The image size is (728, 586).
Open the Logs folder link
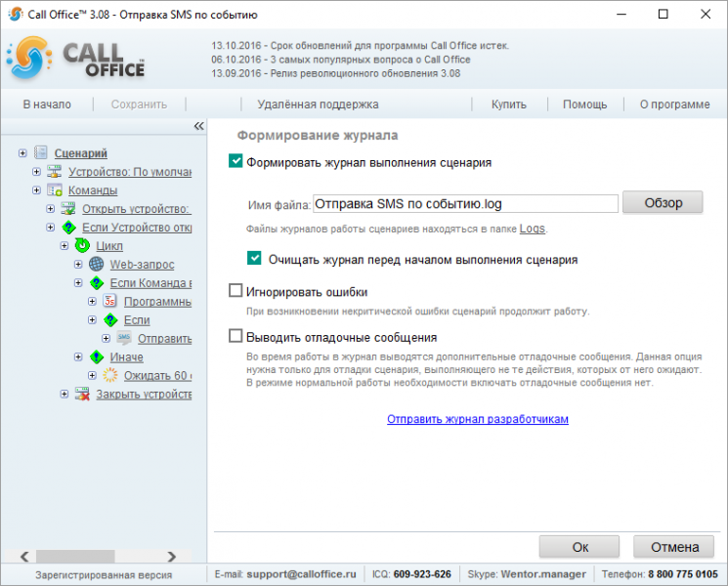532,229
